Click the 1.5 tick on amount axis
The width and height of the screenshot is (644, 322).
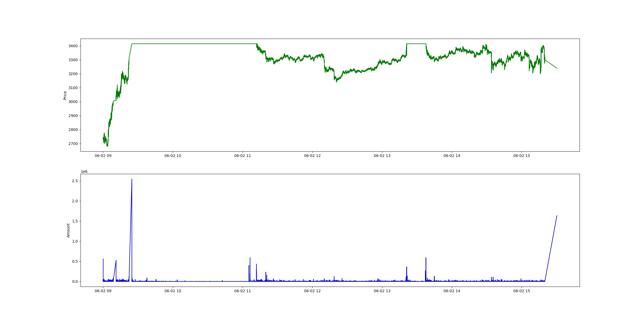(x=75, y=221)
